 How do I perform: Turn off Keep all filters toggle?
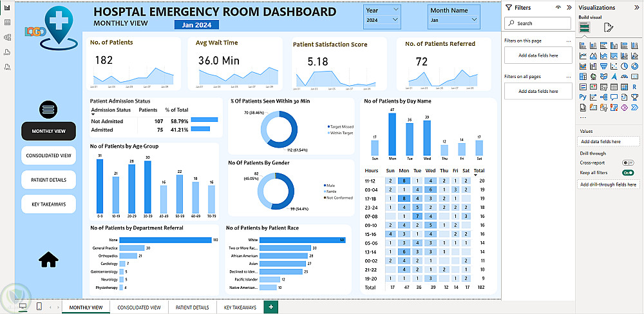click(628, 173)
